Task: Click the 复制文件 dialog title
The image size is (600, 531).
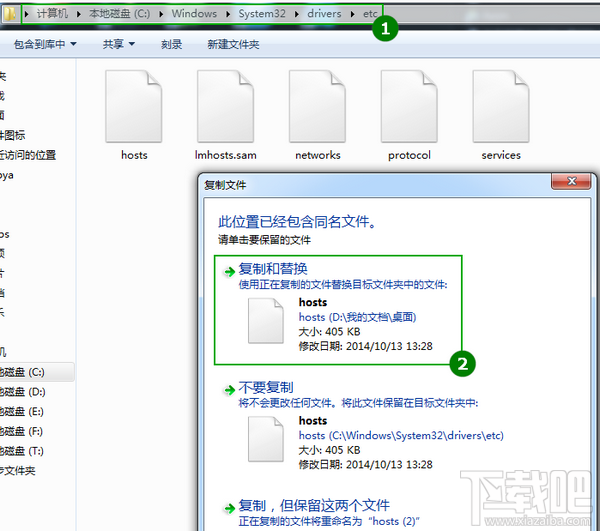Action: pyautogui.click(x=225, y=185)
